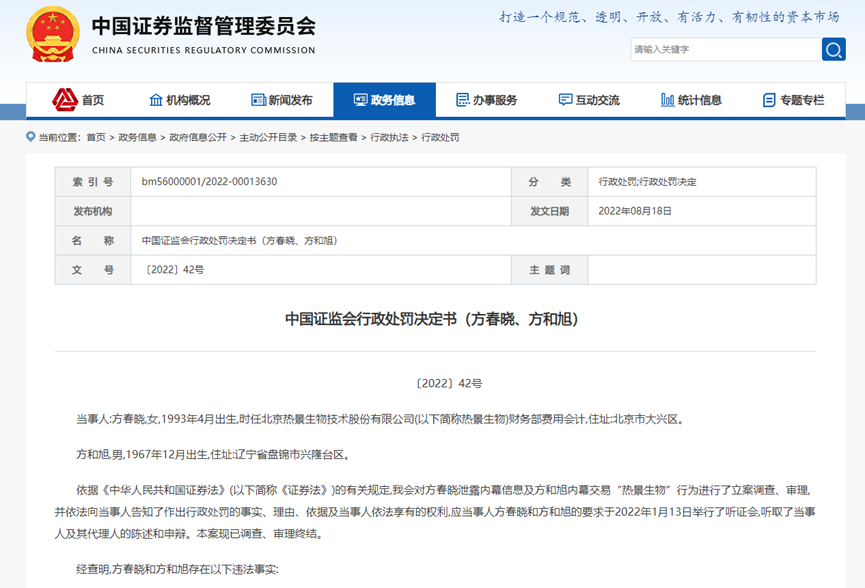Click the newspaper icon beside 新闻发布
Screen dimensions: 865x588
coord(258,100)
